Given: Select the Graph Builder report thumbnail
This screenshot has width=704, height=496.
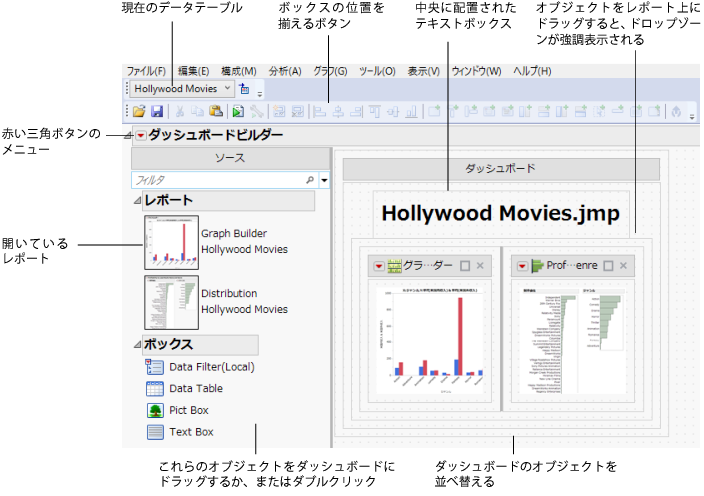Looking at the screenshot, I should click(x=172, y=242).
